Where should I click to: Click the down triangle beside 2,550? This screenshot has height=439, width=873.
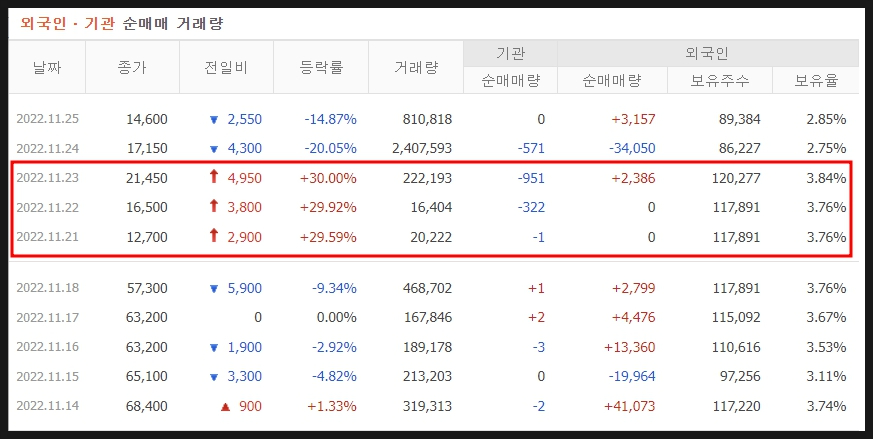214,120
